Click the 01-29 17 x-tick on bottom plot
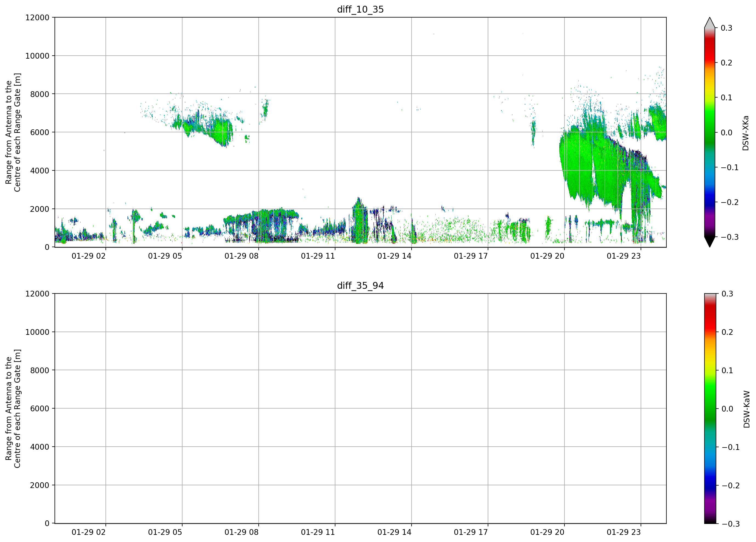This screenshot has height=542, width=756. point(471,532)
